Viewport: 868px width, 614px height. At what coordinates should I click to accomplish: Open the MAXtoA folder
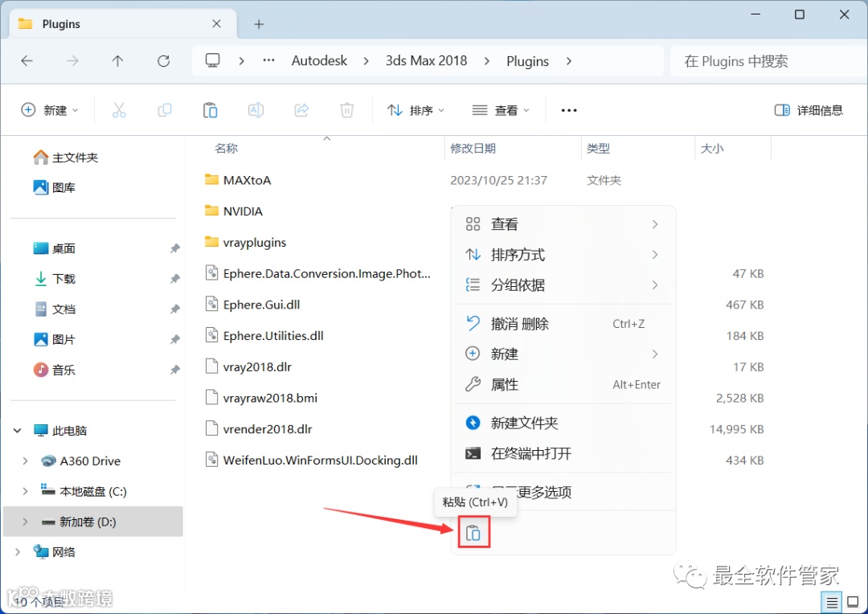247,180
